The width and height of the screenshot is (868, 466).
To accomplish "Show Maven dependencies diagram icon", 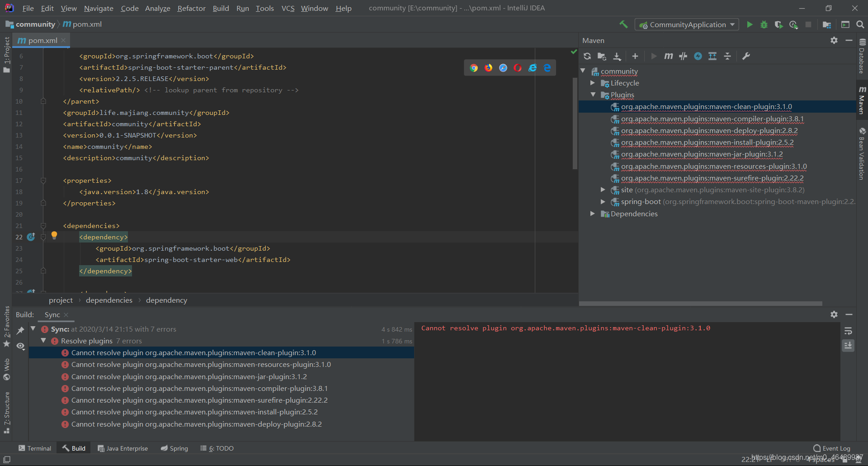I will 712,56.
